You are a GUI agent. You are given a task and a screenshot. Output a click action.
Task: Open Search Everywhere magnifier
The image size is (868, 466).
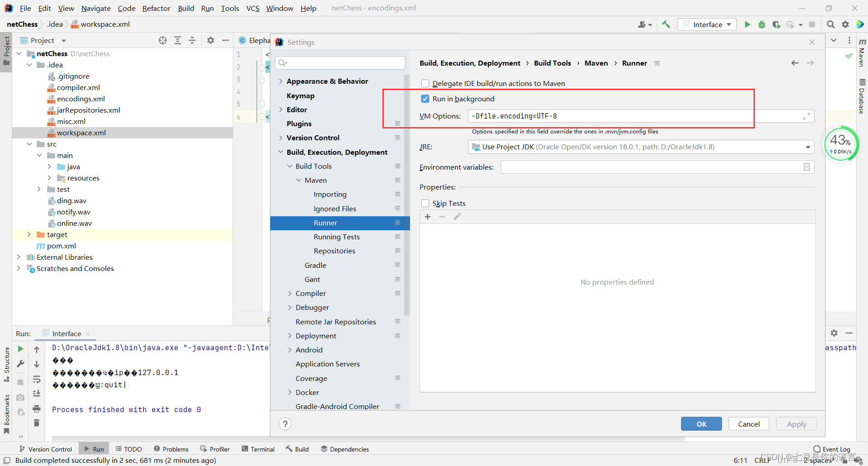pos(830,24)
